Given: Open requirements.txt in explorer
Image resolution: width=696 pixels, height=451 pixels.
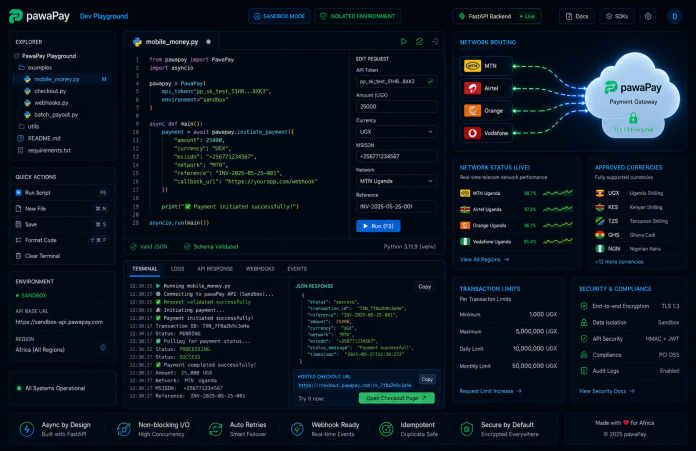Looking at the screenshot, I should (44, 150).
